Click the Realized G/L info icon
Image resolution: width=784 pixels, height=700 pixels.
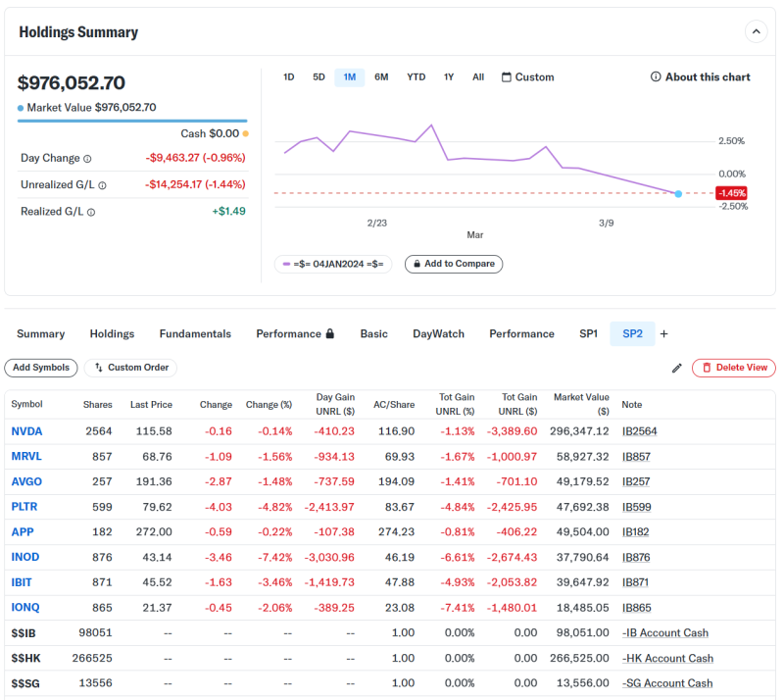point(91,212)
